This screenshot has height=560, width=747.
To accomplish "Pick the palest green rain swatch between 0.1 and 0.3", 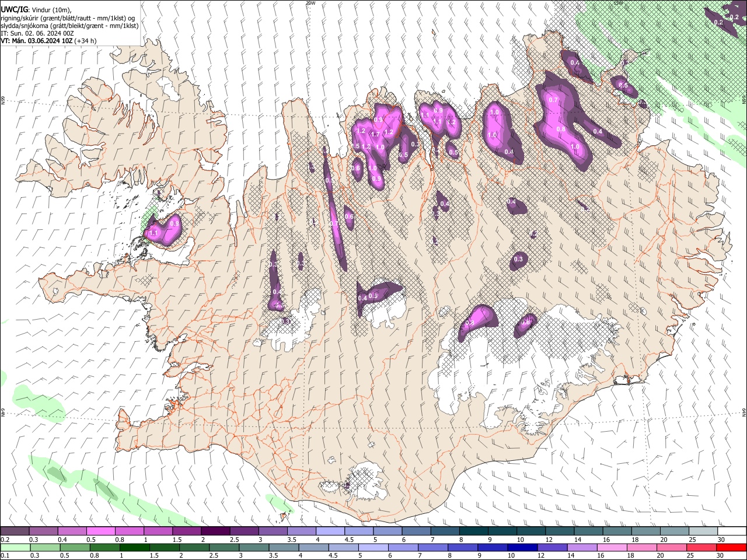I will pos(15,547).
